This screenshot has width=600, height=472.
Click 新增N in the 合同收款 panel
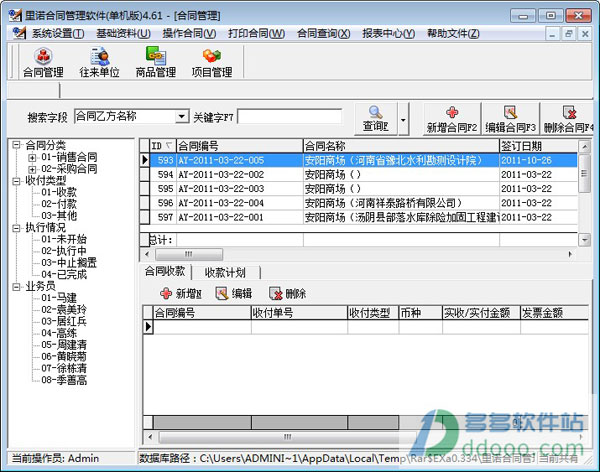coord(181,294)
